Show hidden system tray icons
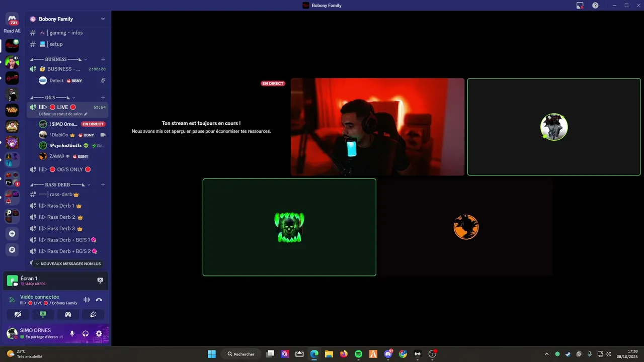The height and width of the screenshot is (362, 644). (547, 354)
